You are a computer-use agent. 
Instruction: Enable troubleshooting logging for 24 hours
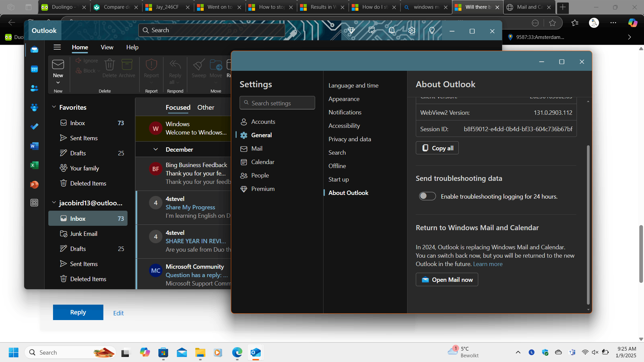(427, 196)
